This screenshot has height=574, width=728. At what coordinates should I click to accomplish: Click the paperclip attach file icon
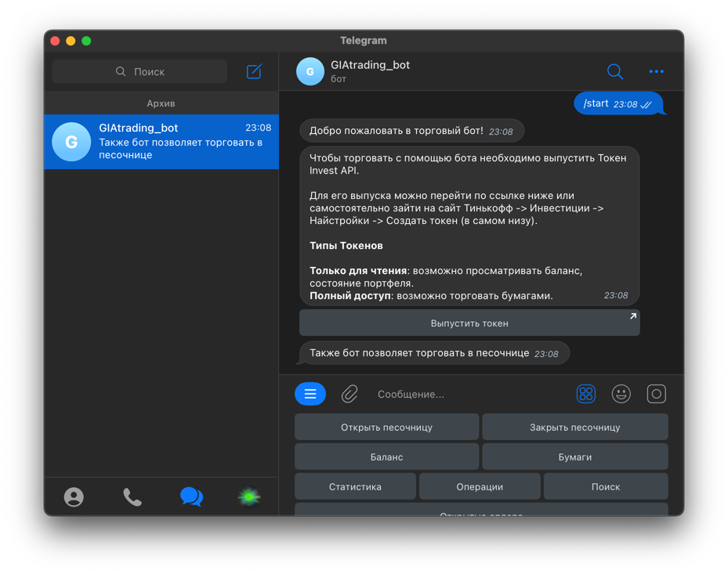coord(350,394)
